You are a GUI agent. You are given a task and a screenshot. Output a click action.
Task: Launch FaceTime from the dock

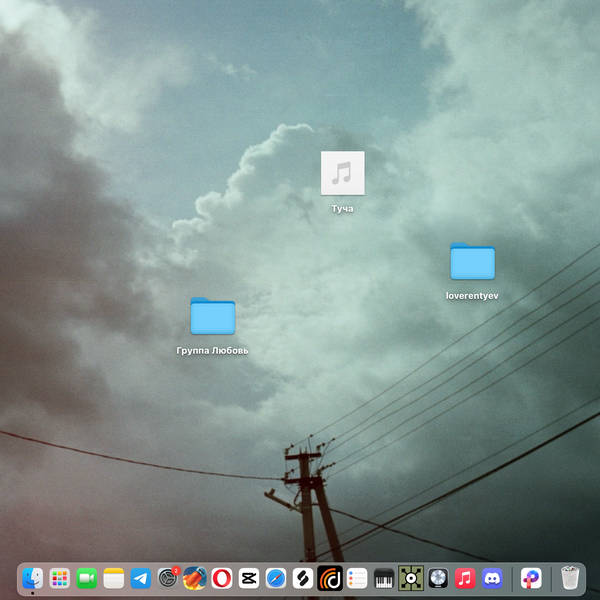point(87,578)
